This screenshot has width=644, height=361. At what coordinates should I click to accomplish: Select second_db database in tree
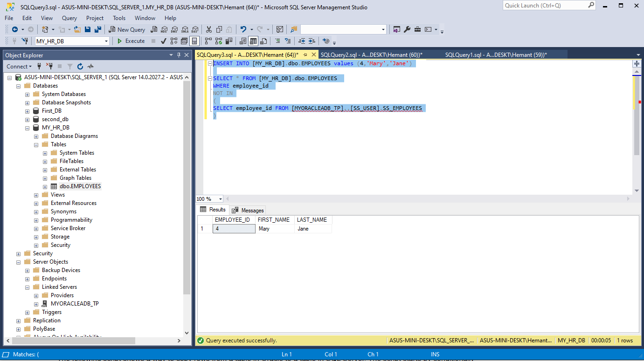tap(55, 119)
